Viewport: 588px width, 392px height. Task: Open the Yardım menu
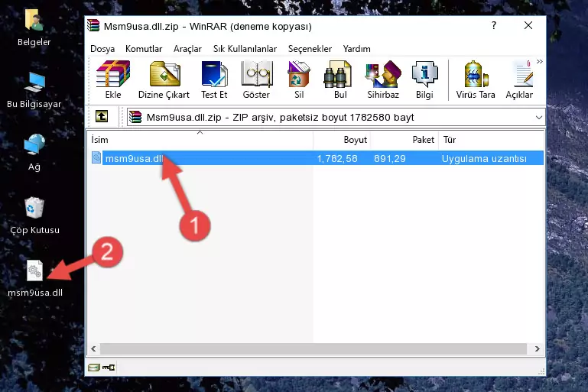point(356,49)
